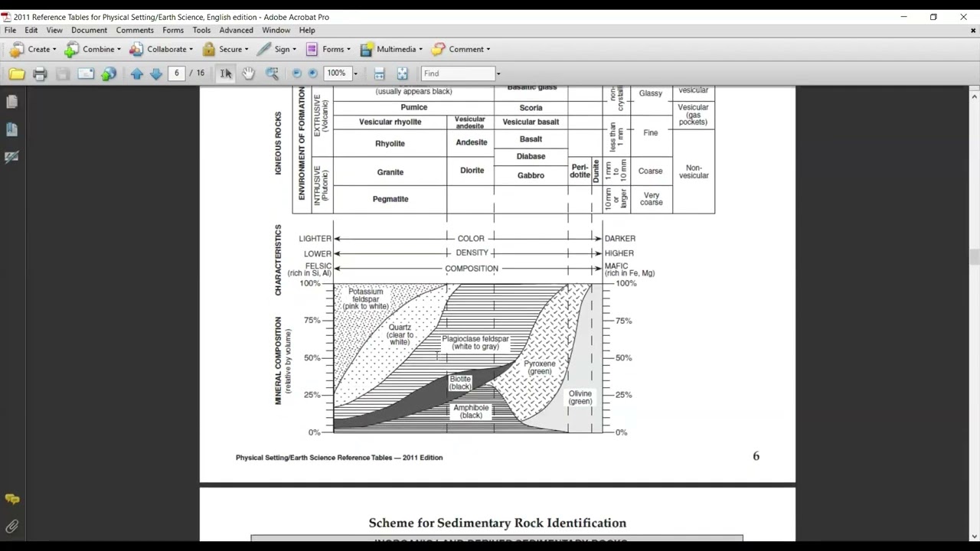980x551 pixels.
Task: Open the File menu
Action: click(10, 30)
